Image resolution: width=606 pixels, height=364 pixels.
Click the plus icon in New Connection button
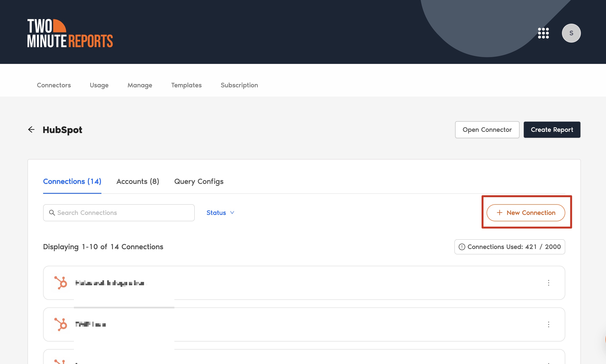[x=499, y=213]
